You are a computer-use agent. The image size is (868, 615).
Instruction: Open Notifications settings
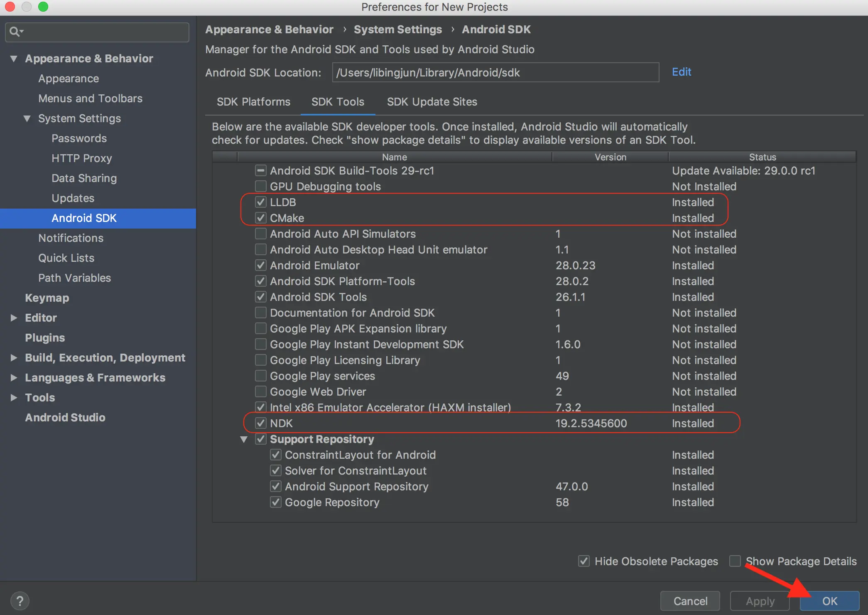coord(71,238)
